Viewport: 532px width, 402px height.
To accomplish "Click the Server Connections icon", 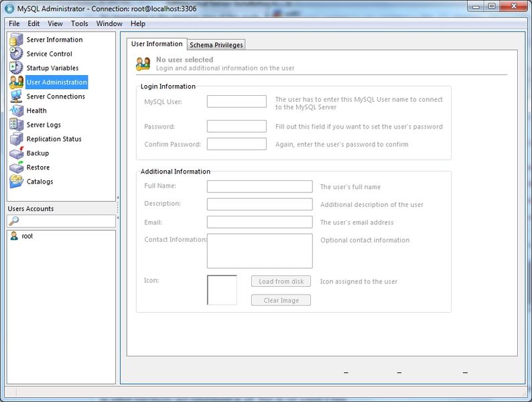I will coord(16,96).
